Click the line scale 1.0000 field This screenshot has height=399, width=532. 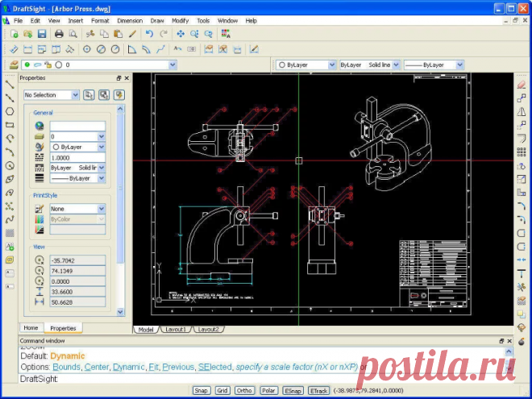point(77,158)
